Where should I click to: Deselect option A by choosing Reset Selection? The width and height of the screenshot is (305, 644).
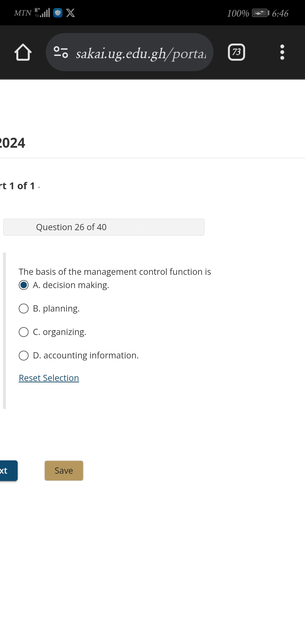point(49,378)
